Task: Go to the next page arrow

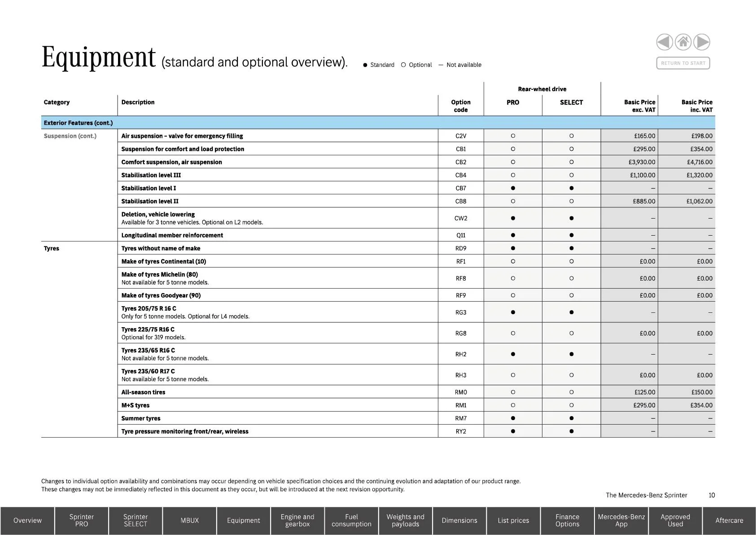Action: [x=702, y=42]
